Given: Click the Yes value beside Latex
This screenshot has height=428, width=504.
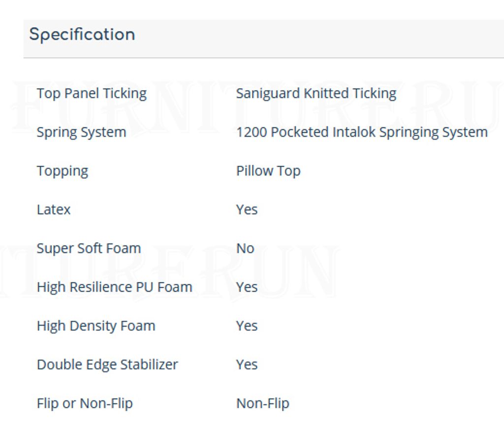Looking at the screenshot, I should point(247,210).
